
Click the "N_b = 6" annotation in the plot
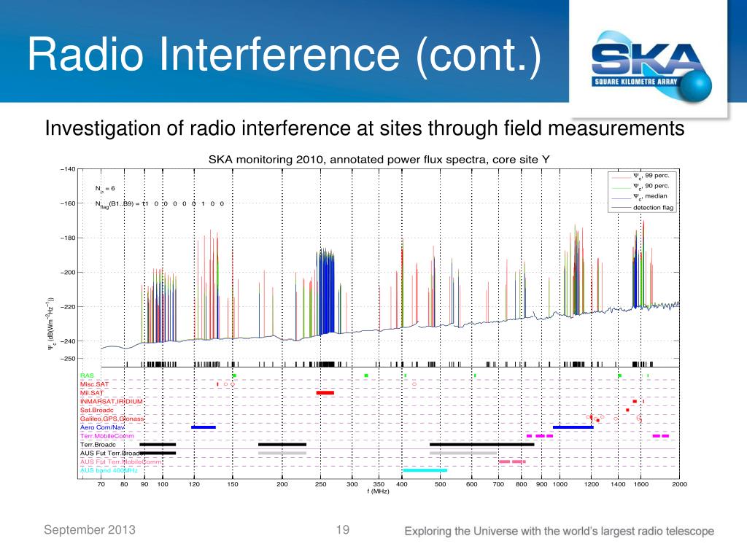click(105, 189)
